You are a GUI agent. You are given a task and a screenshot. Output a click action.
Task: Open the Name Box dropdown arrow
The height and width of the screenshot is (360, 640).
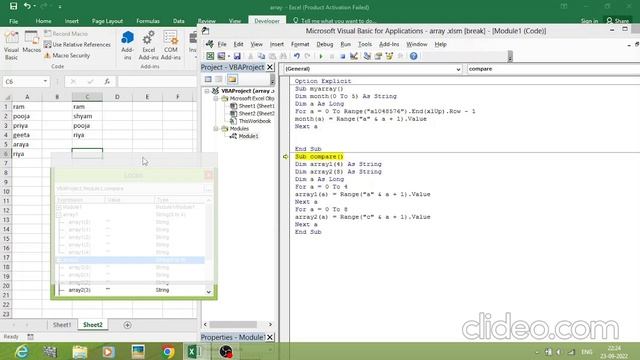[x=45, y=82]
